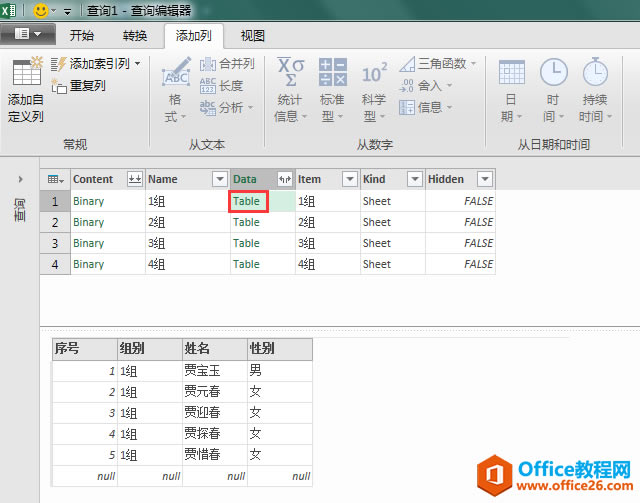The height and width of the screenshot is (503, 640).
Task: Open the Hidden column filter dropdown
Action: pyautogui.click(x=485, y=179)
